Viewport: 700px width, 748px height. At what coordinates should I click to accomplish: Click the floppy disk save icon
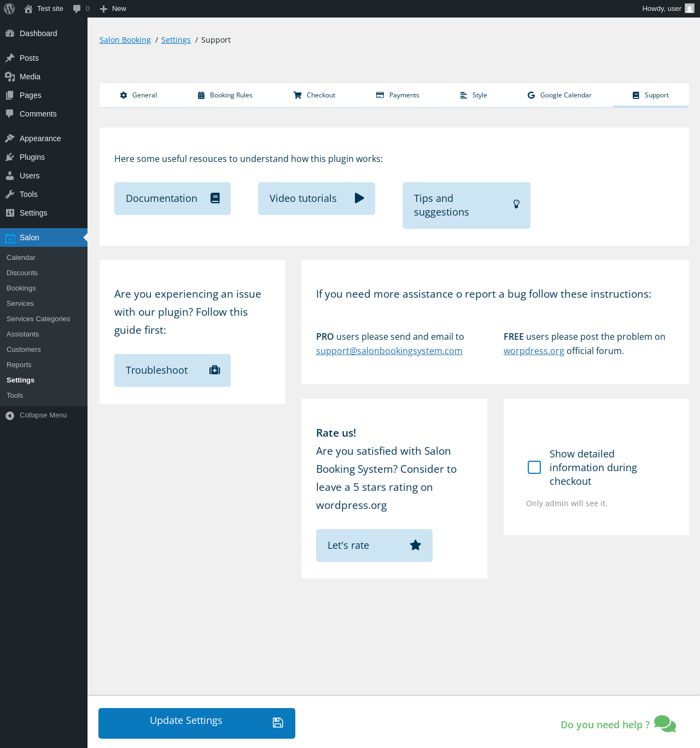pos(278,723)
